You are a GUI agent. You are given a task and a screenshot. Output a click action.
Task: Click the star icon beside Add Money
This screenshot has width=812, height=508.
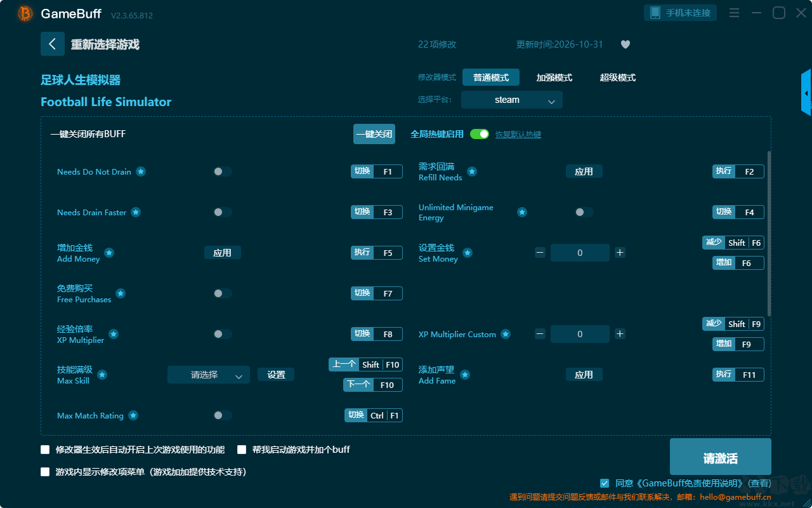(109, 253)
